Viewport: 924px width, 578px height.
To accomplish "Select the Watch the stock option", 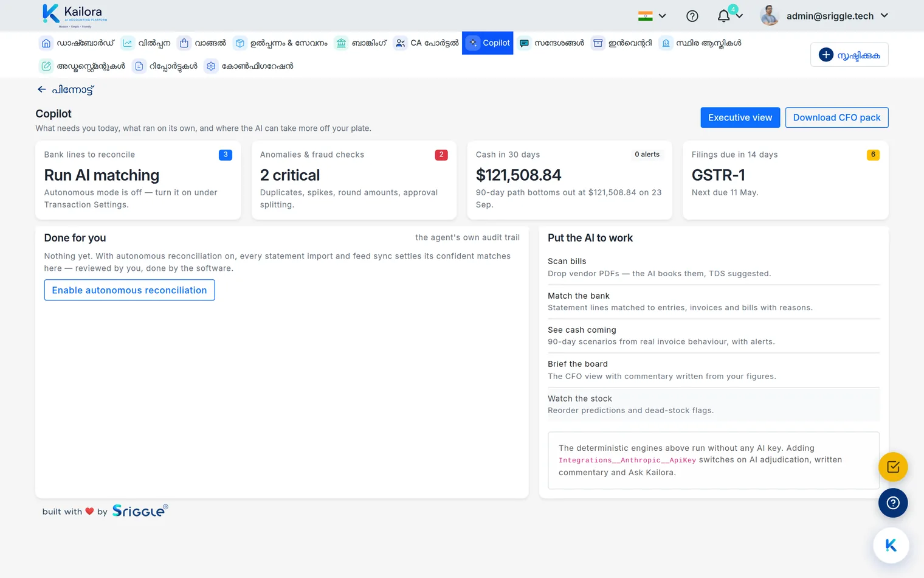I will (714, 405).
